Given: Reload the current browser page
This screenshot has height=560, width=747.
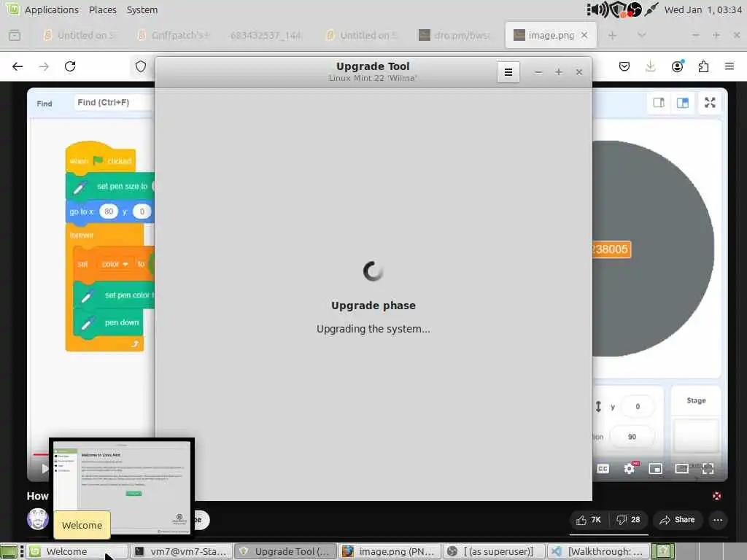Looking at the screenshot, I should click(x=70, y=66).
